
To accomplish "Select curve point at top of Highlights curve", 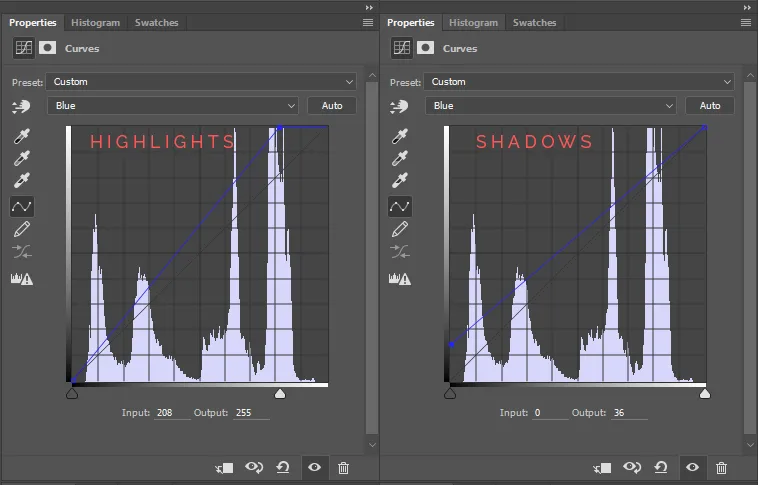I will (279, 128).
